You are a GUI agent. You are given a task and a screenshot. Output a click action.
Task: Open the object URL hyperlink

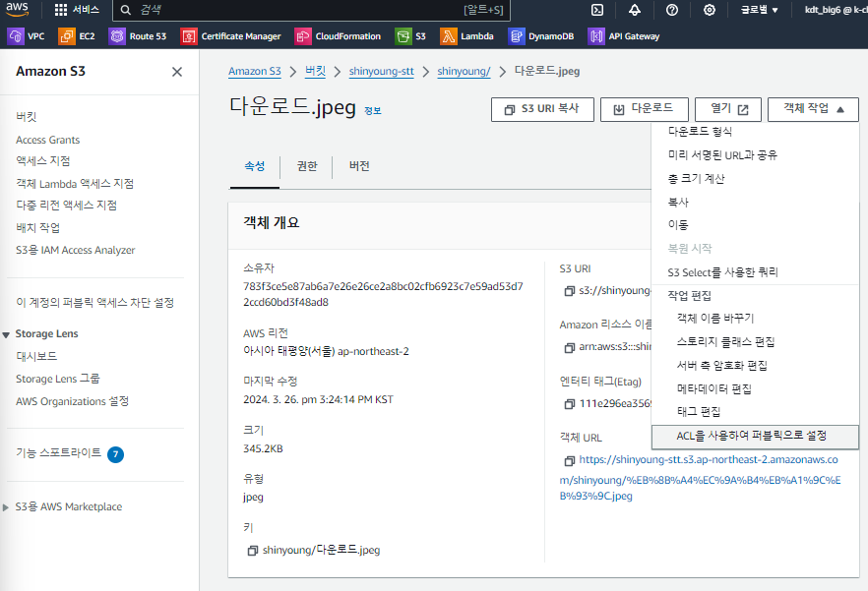(700, 478)
